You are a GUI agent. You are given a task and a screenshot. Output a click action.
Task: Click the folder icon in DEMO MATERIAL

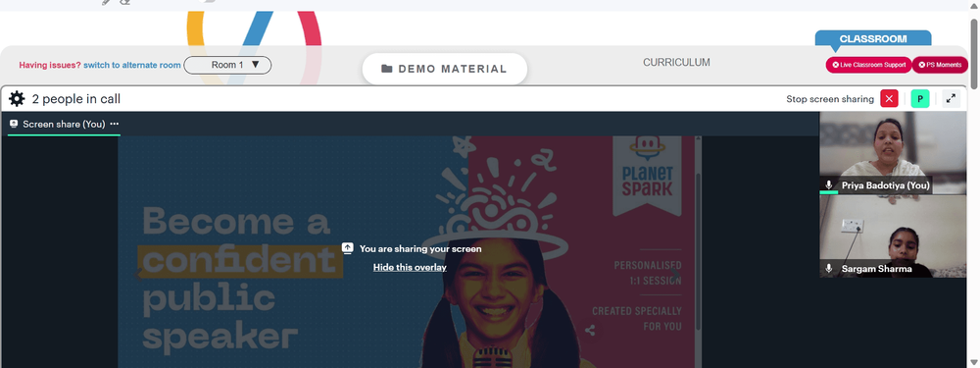coord(387,69)
